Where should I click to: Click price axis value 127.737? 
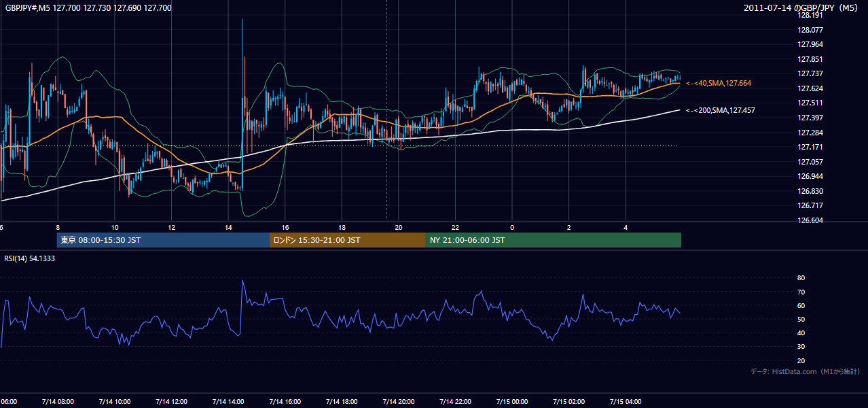click(x=810, y=74)
